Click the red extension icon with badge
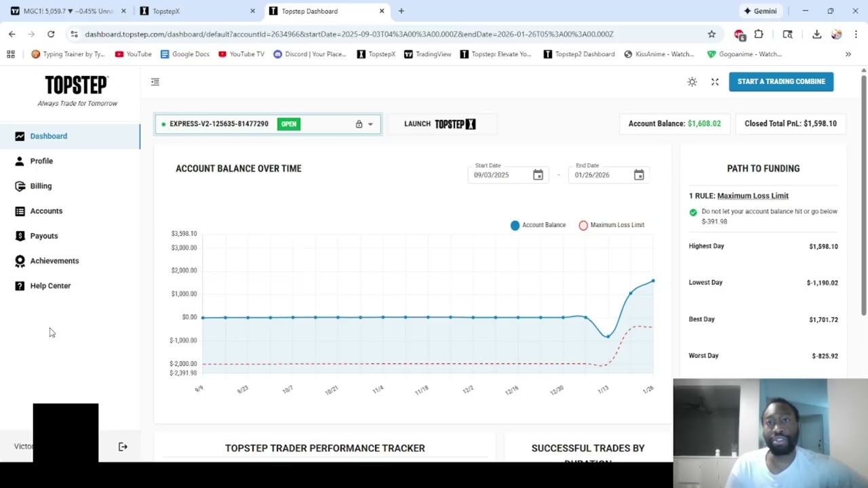This screenshot has height=488, width=868. [x=740, y=35]
